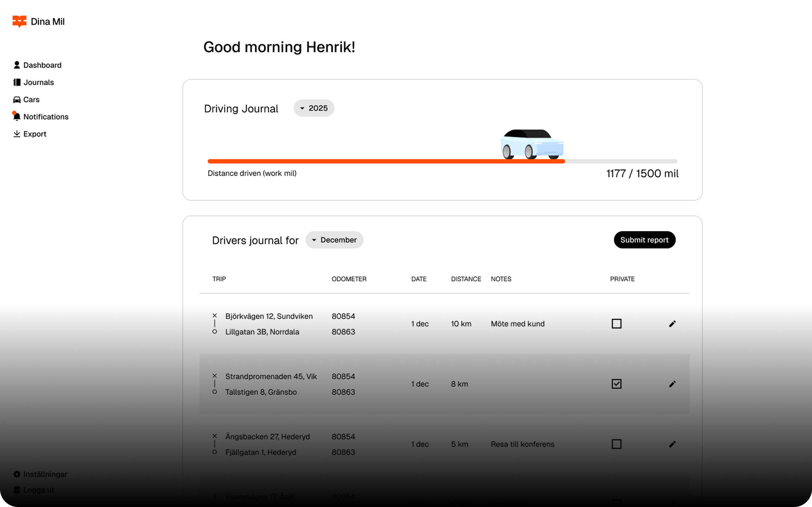812x507 pixels.
Task: Mark Resa till konferens trip as private
Action: click(617, 444)
